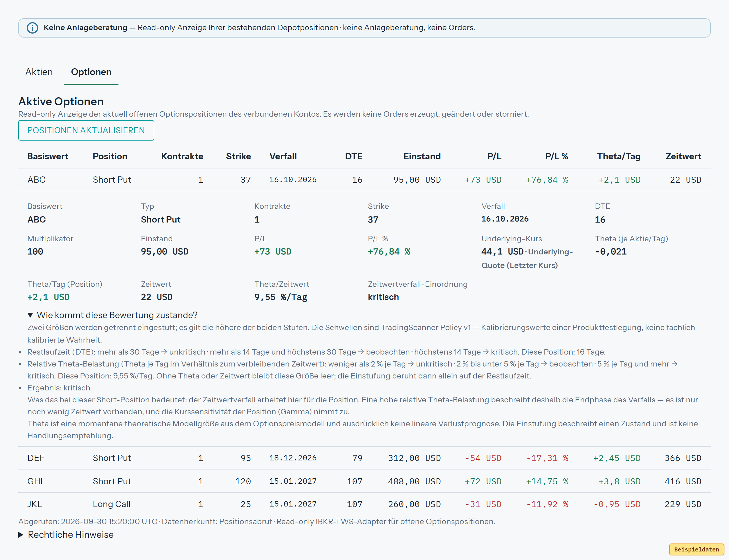Image resolution: width=729 pixels, height=560 pixels.
Task: Click the Strike column header
Action: [238, 156]
